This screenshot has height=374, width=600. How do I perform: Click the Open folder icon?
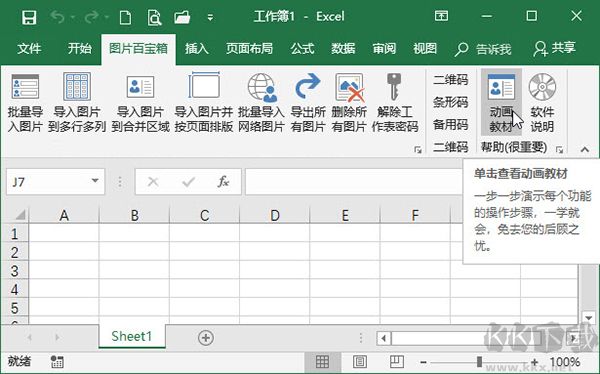pos(182,17)
